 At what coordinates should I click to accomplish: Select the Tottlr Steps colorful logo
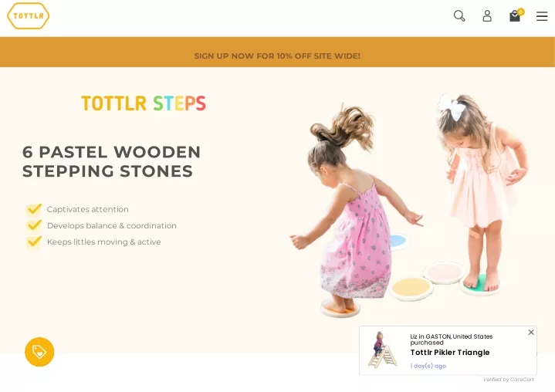[144, 103]
